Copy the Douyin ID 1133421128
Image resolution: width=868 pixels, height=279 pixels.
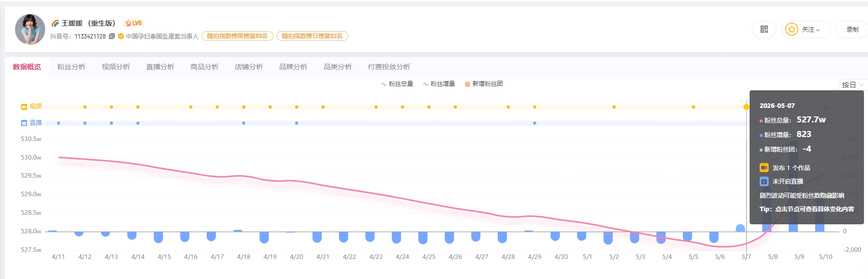tap(112, 36)
